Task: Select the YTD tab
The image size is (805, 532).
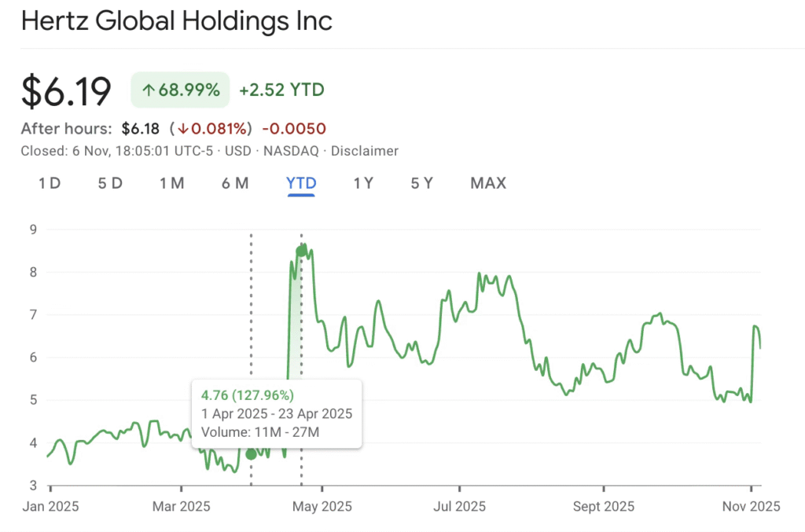Action: [x=301, y=183]
